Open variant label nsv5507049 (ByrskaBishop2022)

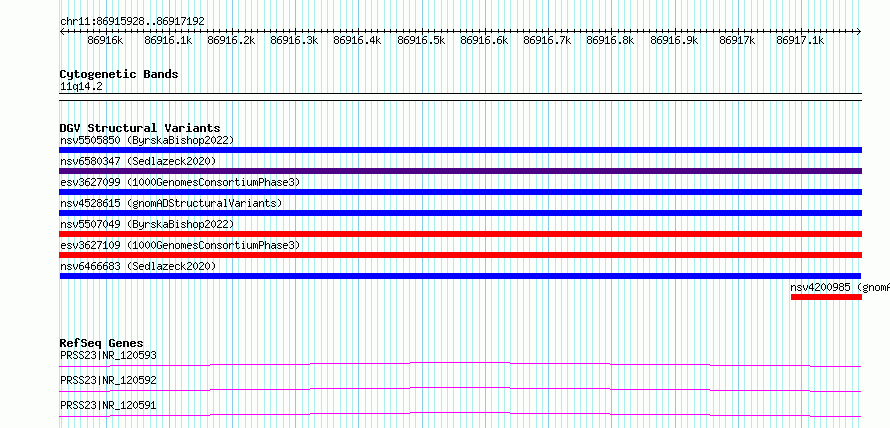(x=146, y=224)
